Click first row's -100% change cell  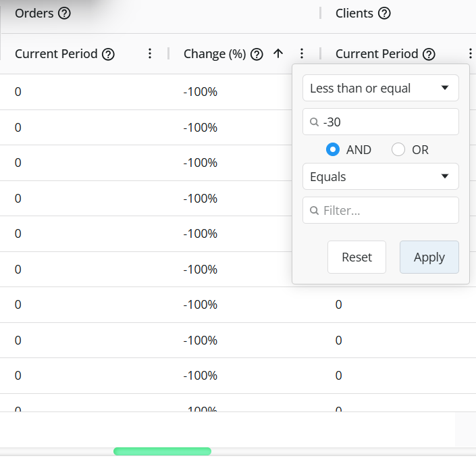[201, 92]
